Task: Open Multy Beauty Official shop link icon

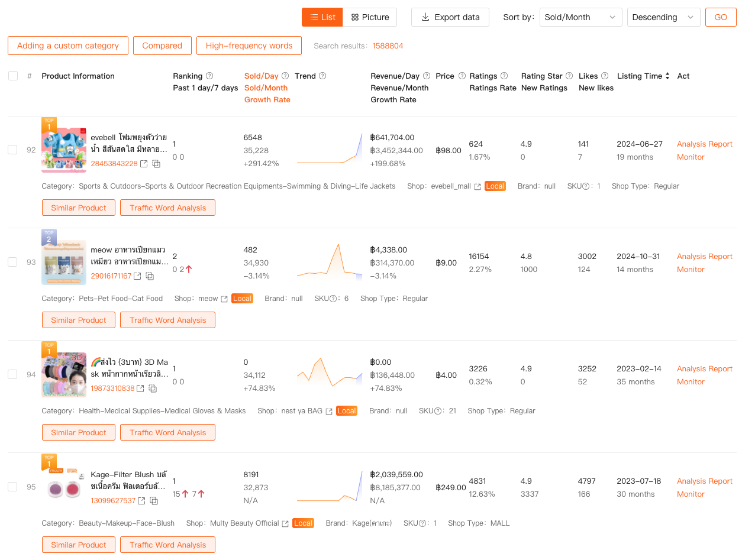Action: click(285, 523)
